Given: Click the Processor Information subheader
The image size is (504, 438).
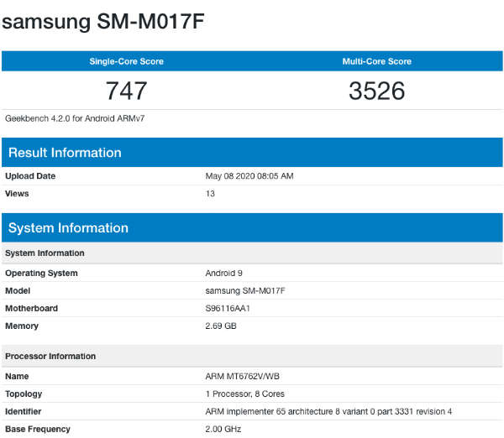Looking at the screenshot, I should [x=50, y=357].
